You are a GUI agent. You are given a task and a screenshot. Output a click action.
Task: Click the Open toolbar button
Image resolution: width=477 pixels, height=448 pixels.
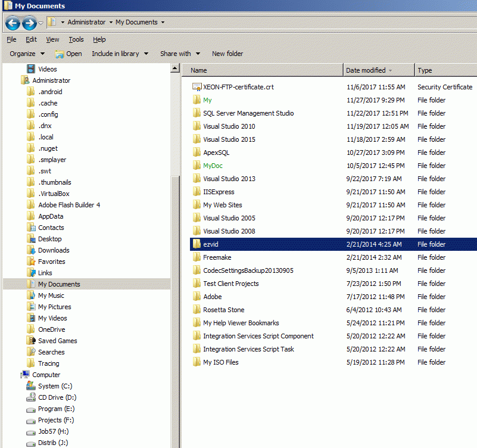coord(68,54)
